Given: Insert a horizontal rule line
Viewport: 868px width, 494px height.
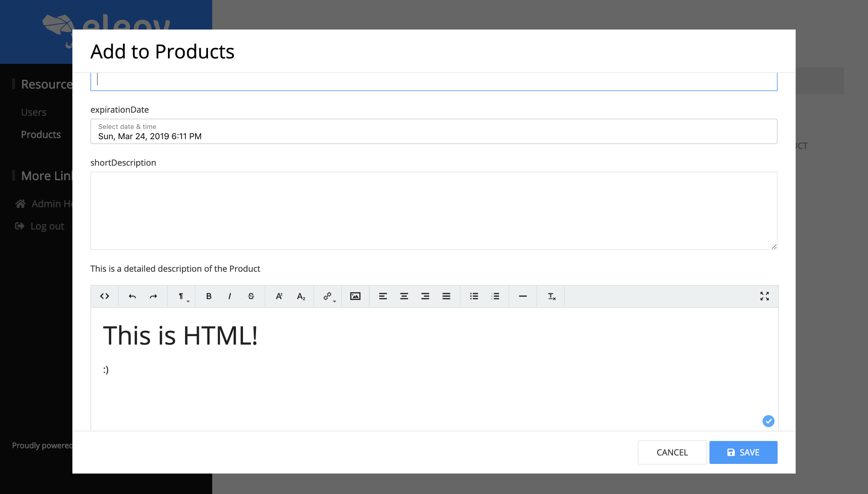Looking at the screenshot, I should [x=522, y=296].
